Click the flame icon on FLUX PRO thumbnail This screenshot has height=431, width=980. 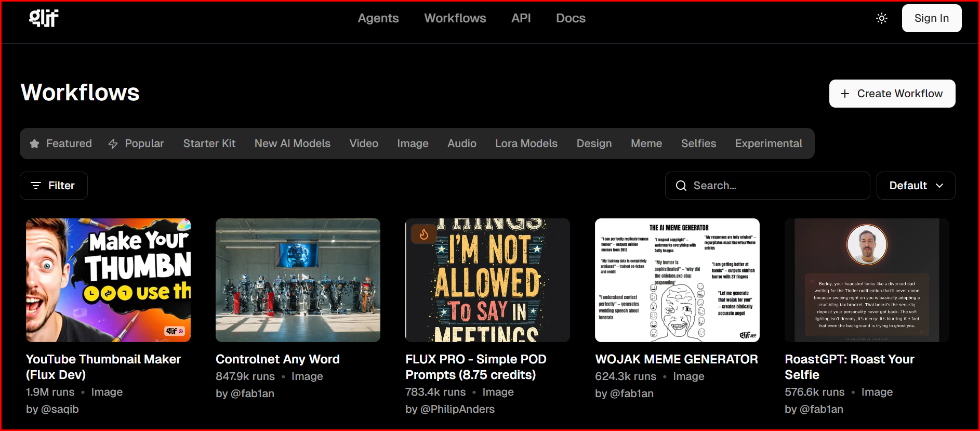(423, 234)
